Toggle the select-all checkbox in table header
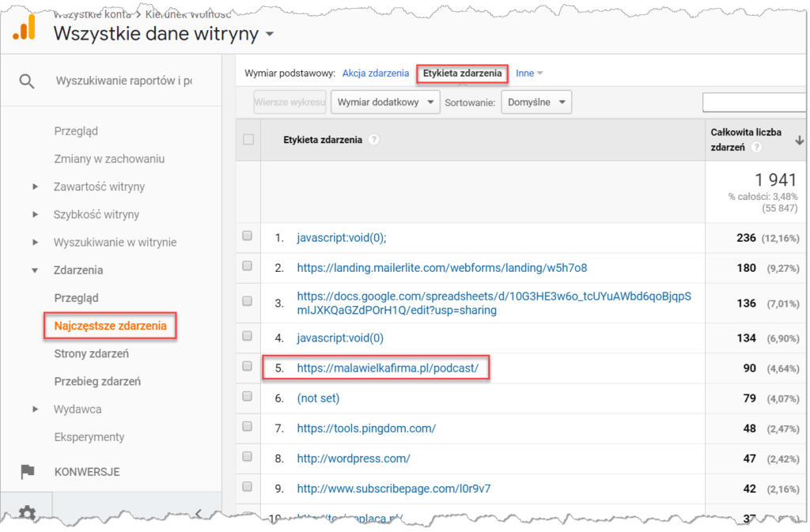810x532 pixels. [248, 140]
